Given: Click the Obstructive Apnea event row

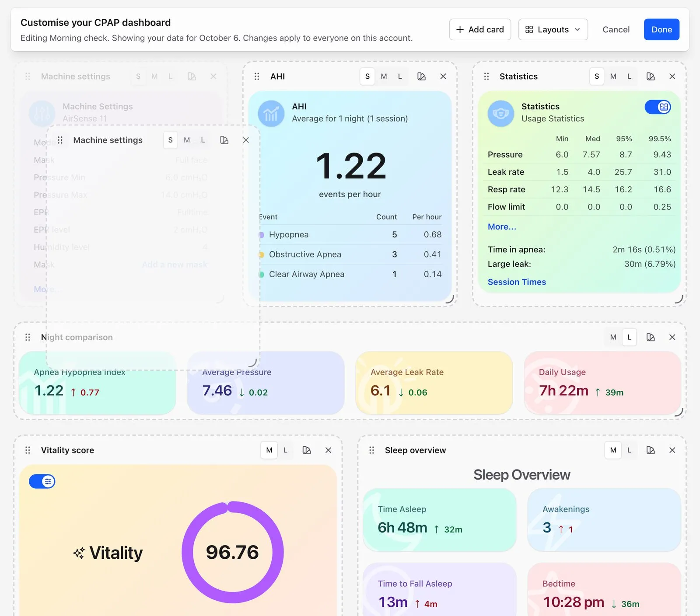Looking at the screenshot, I should (350, 254).
